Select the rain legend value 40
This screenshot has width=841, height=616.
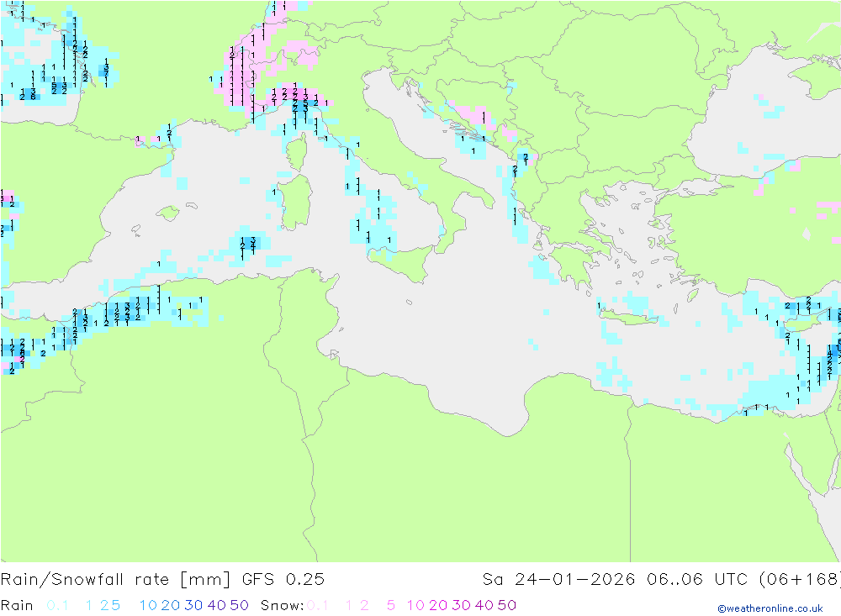coord(217,605)
